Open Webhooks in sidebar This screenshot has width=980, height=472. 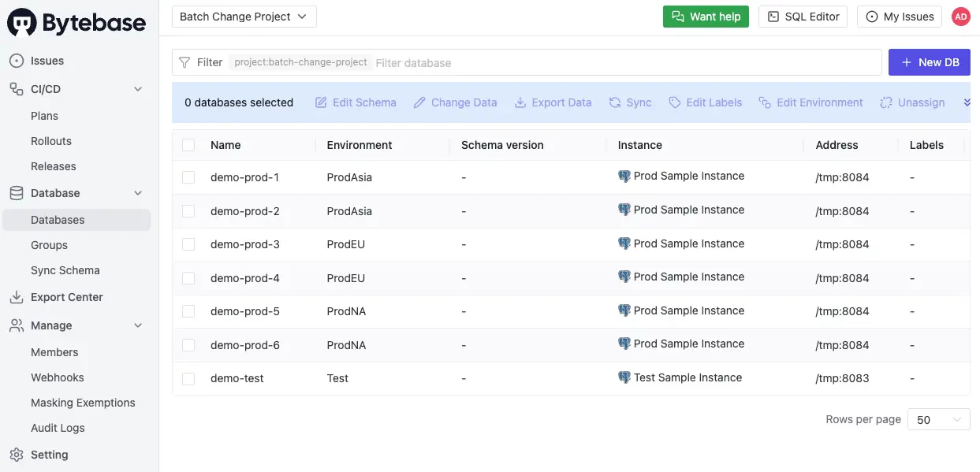click(58, 377)
